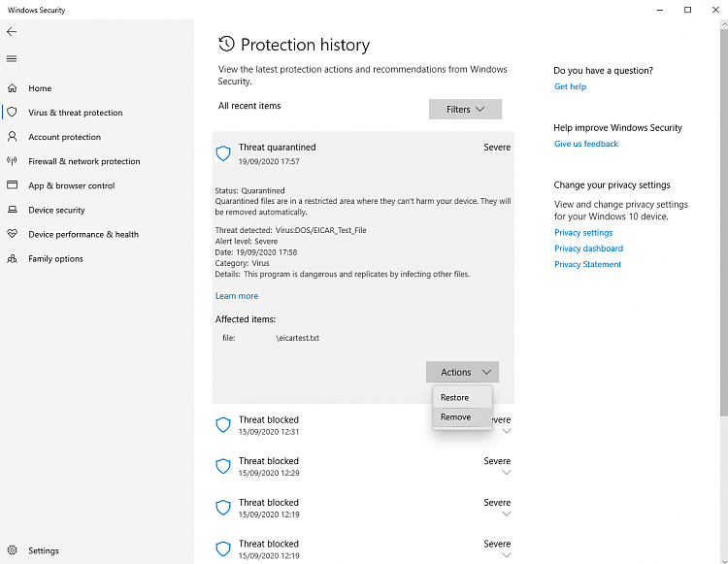728x564 pixels.
Task: Open Settings in the sidebar
Action: [44, 550]
